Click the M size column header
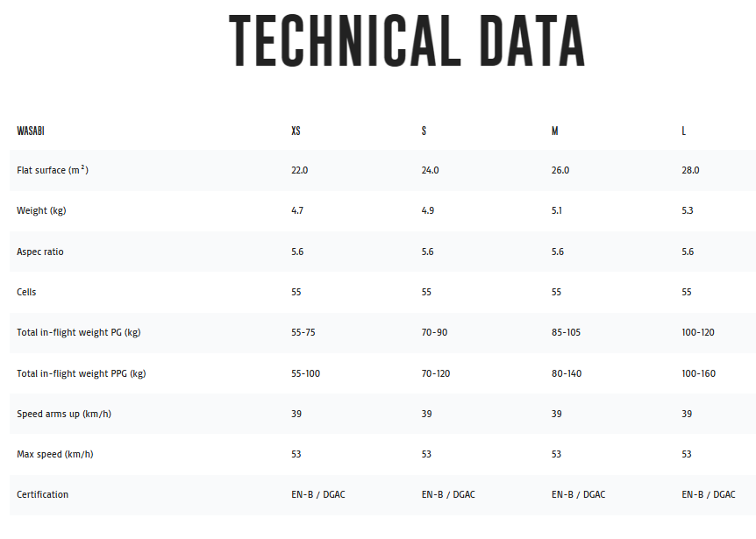The image size is (756, 539). (x=555, y=131)
